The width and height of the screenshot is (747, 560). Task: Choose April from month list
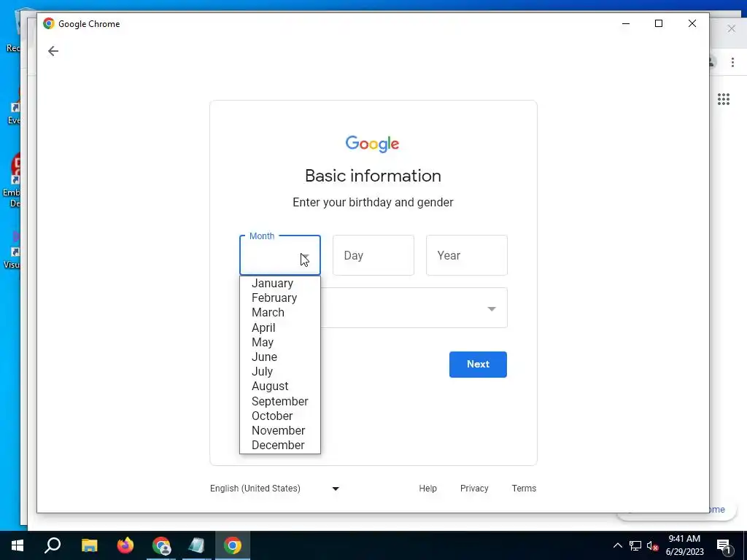(279, 327)
